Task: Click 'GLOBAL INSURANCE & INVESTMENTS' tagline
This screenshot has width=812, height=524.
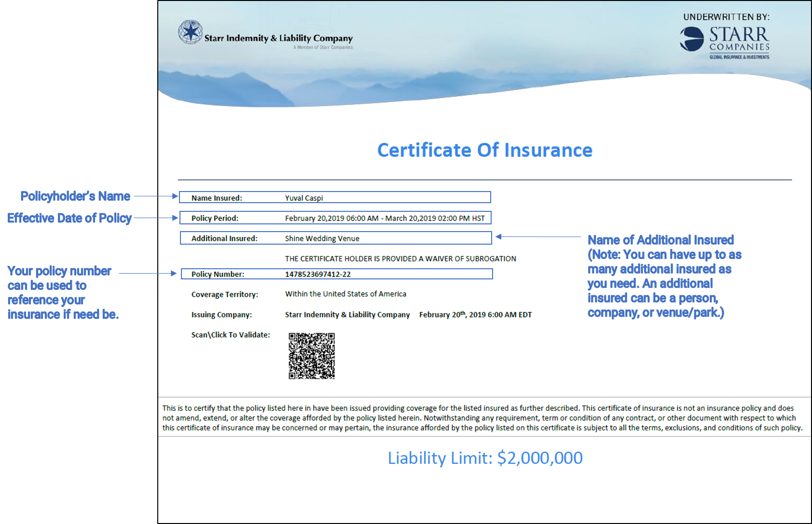Action: point(739,57)
